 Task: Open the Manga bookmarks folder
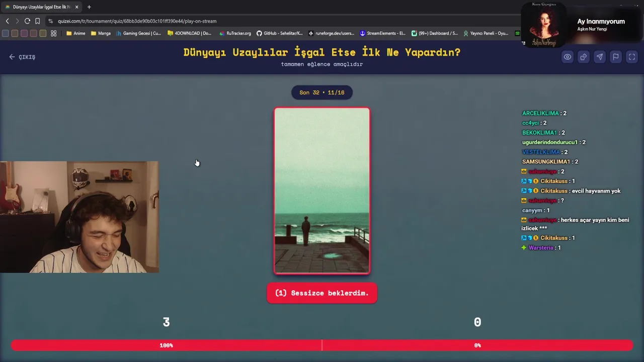(x=101, y=33)
